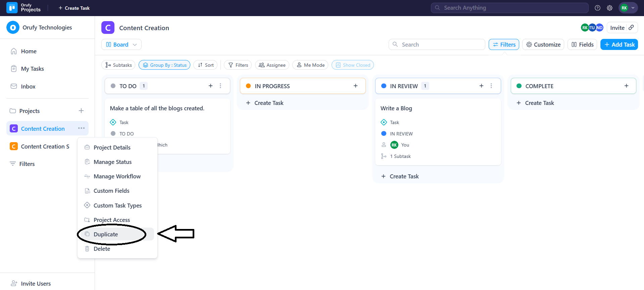This screenshot has width=644, height=290.
Task: Expand the RK user profile menu
Action: 628,8
